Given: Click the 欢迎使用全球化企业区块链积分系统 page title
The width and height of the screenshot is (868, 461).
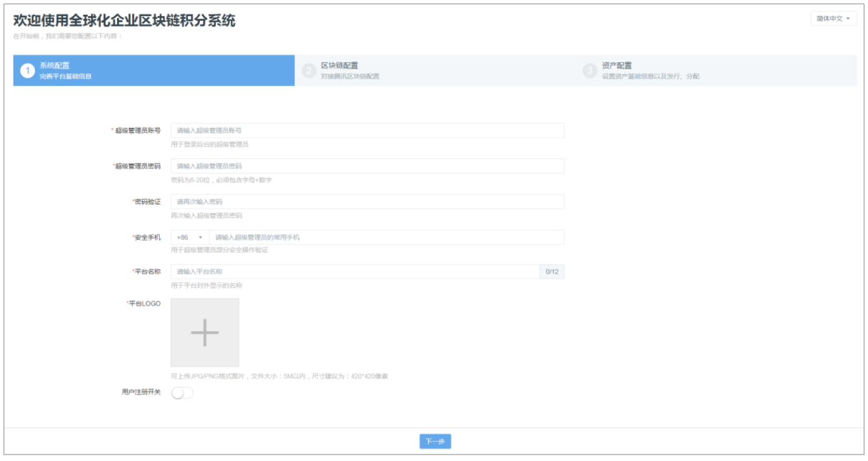Looking at the screenshot, I should 124,21.
